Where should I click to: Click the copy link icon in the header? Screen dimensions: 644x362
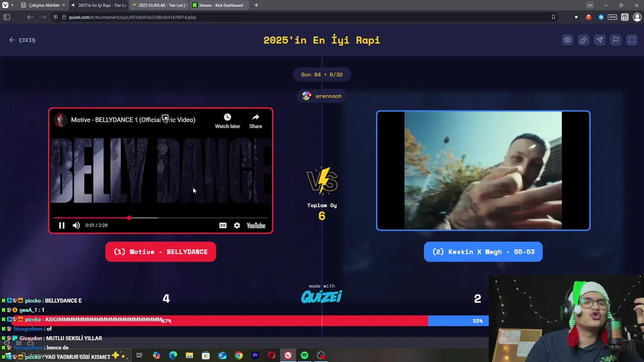tap(584, 40)
